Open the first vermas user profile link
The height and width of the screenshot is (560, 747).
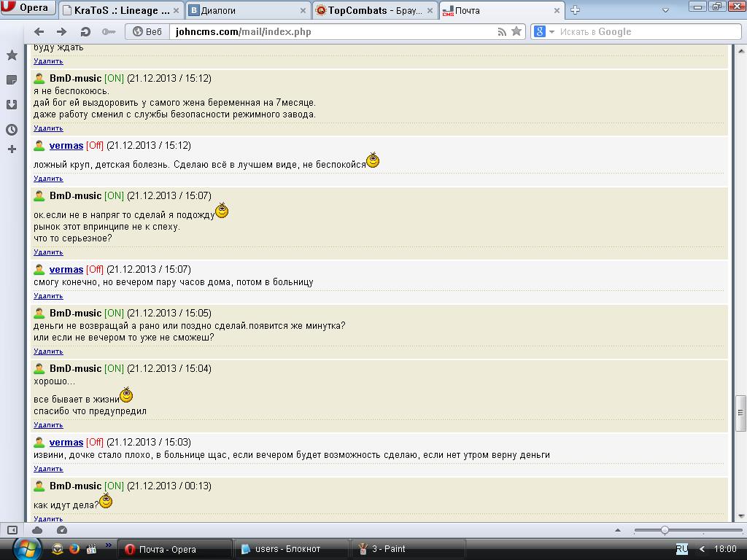(x=66, y=146)
